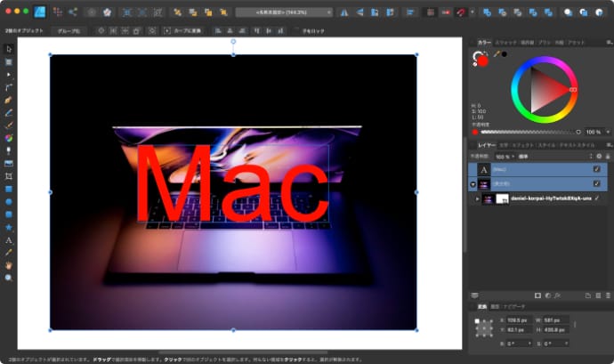Uncheck visibility of the Mac text layer
The width and height of the screenshot is (614, 364).
point(596,169)
